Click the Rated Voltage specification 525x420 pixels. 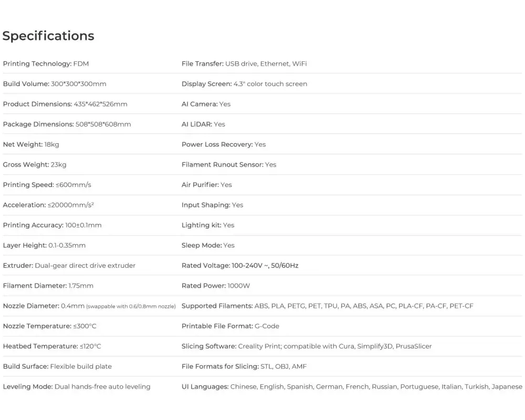click(240, 266)
